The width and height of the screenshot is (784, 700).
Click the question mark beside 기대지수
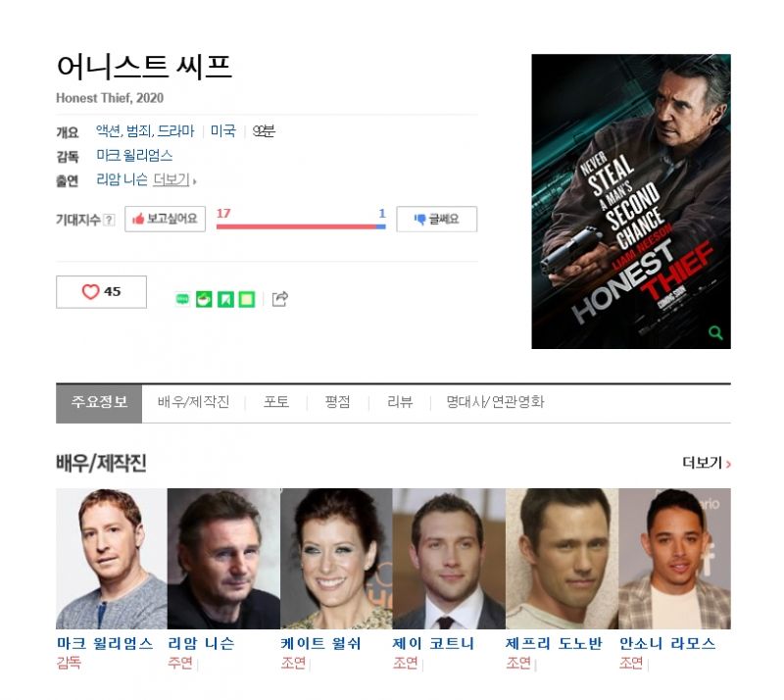click(x=109, y=220)
